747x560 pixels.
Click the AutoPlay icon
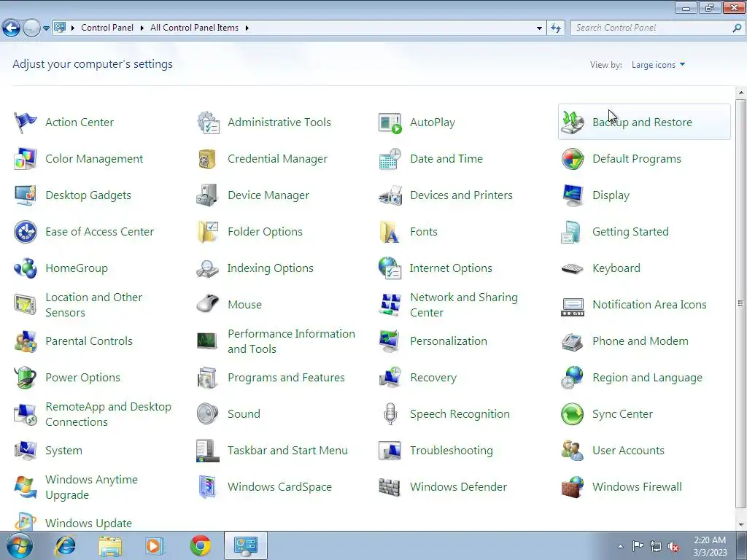390,122
